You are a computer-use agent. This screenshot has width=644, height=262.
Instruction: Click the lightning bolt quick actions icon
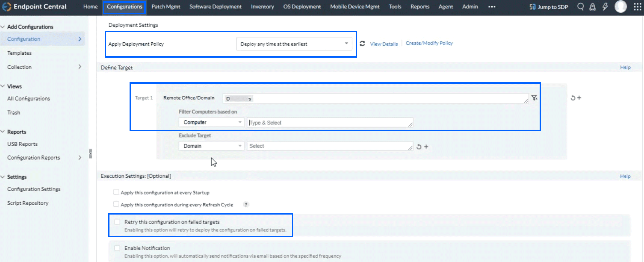[605, 7]
